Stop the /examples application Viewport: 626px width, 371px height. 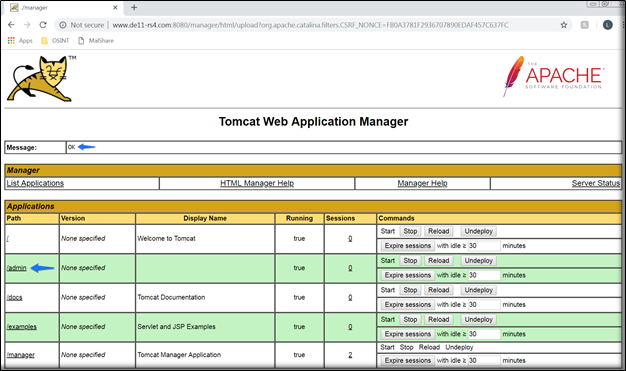click(x=410, y=319)
